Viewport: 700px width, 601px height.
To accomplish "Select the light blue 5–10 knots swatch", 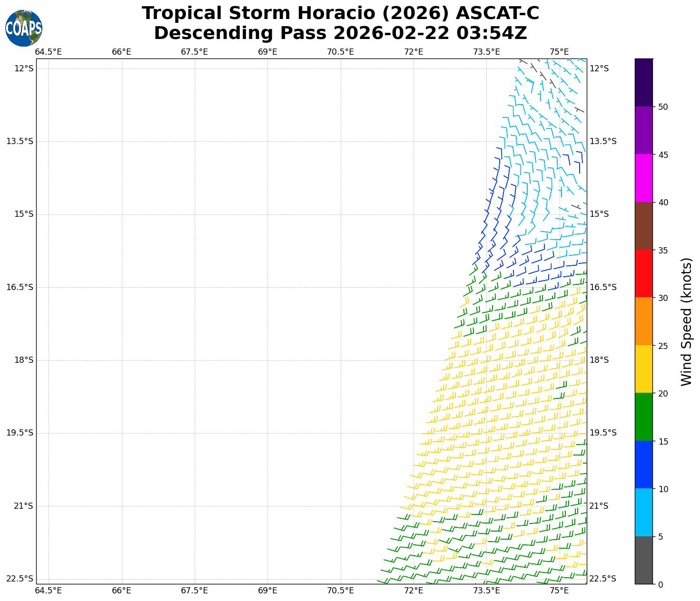I will point(644,513).
